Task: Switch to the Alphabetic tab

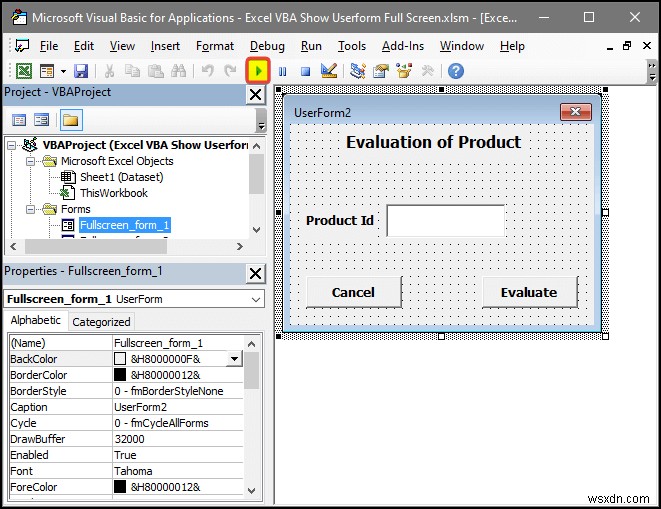Action: tap(35, 320)
